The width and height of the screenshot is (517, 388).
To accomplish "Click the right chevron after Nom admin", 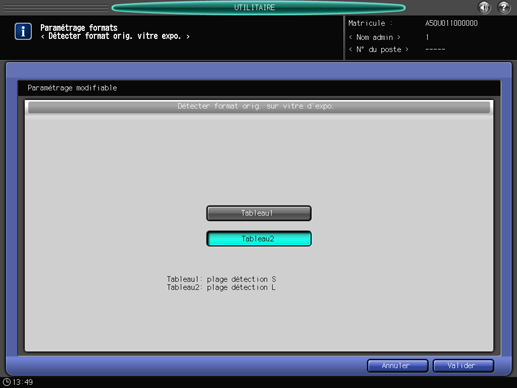I will tap(399, 37).
